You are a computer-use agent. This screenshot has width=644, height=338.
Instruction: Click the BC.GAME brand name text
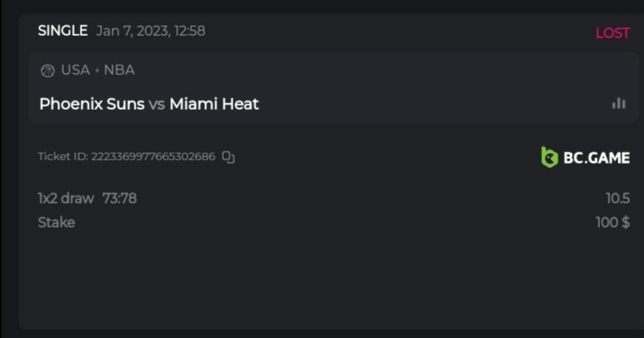[x=597, y=158]
